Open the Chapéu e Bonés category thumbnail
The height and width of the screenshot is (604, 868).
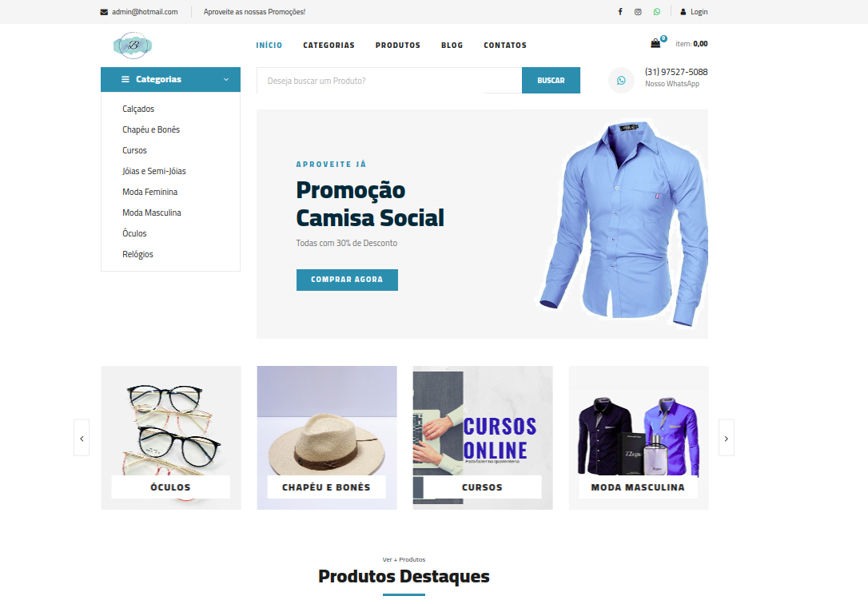(327, 438)
